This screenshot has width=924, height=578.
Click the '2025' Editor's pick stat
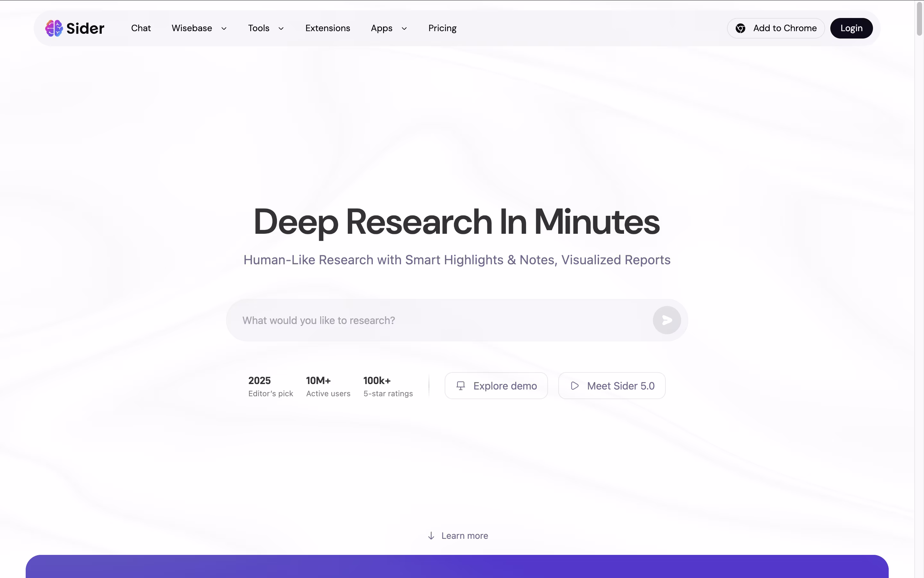pyautogui.click(x=259, y=381)
